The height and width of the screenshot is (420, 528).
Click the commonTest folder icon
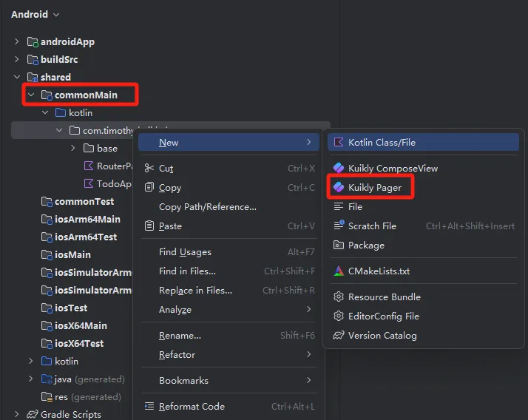47,202
